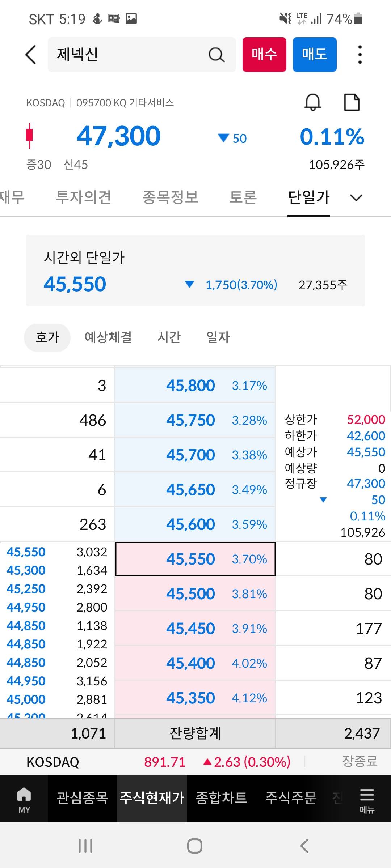Tap the KOSDAQ index ticker bar
This screenshot has height=868, width=391.
pos(195,762)
